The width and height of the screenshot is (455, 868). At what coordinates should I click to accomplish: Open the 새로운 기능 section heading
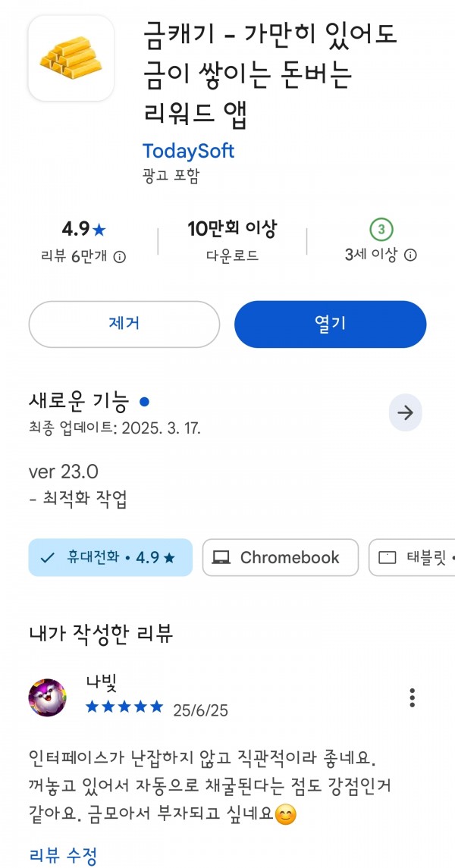click(79, 401)
